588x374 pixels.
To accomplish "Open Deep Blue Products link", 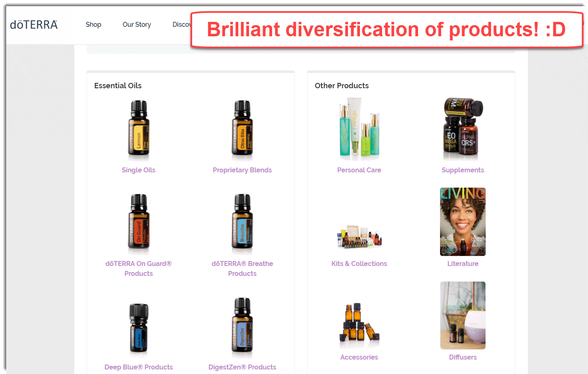I will [139, 367].
